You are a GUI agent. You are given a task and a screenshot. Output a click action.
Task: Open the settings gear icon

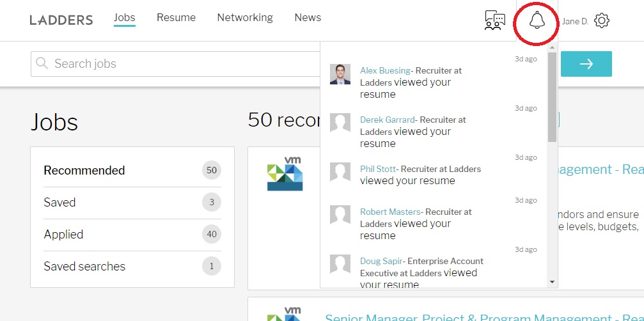coord(602,20)
